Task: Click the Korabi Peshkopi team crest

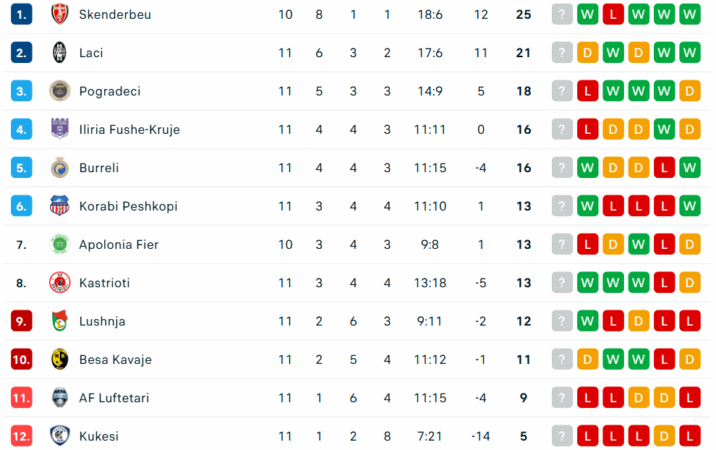Action: tap(59, 206)
